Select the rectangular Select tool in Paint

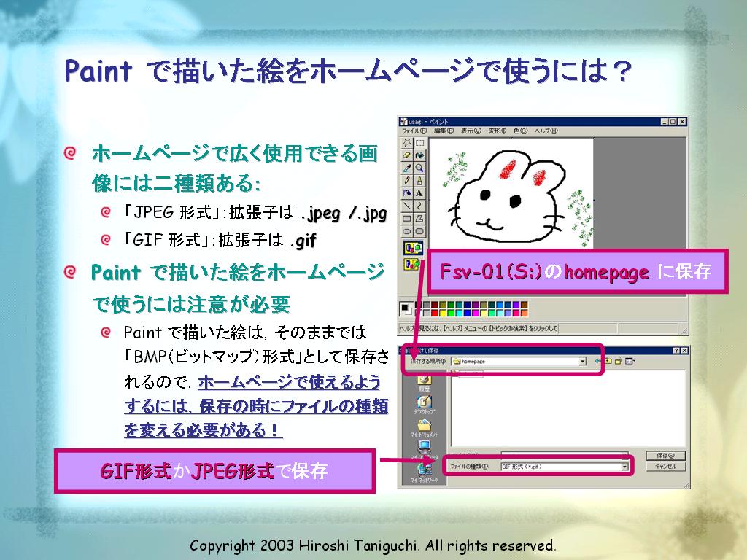pyautogui.click(x=419, y=142)
